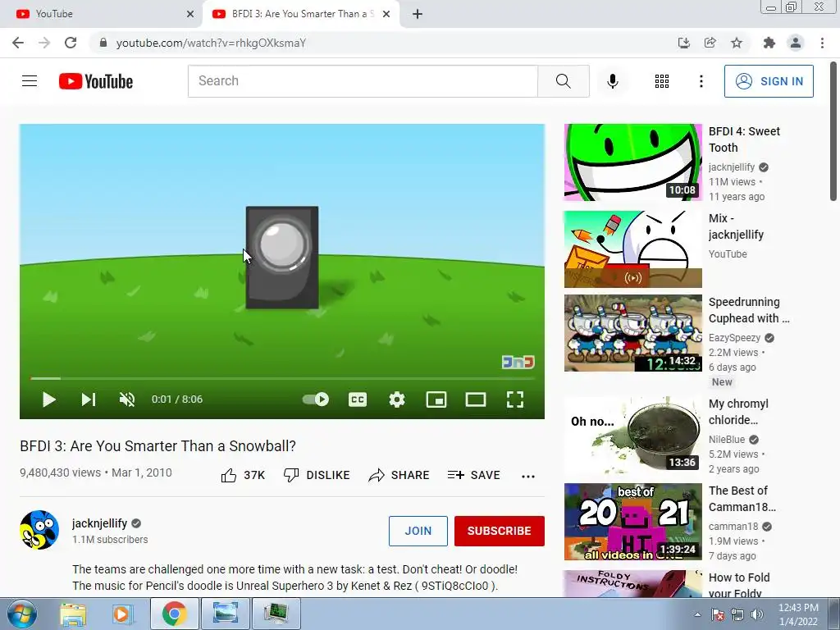
Task: Open Windows Start button
Action: [x=21, y=614]
